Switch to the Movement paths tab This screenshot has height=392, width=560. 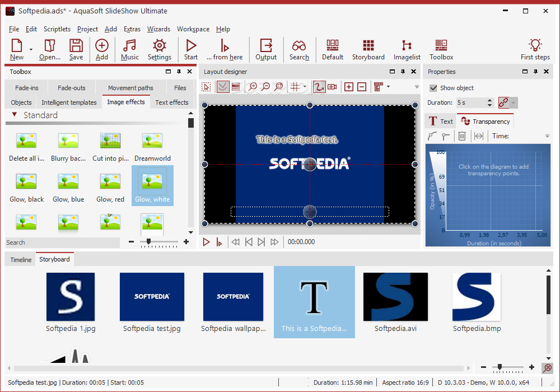click(130, 88)
